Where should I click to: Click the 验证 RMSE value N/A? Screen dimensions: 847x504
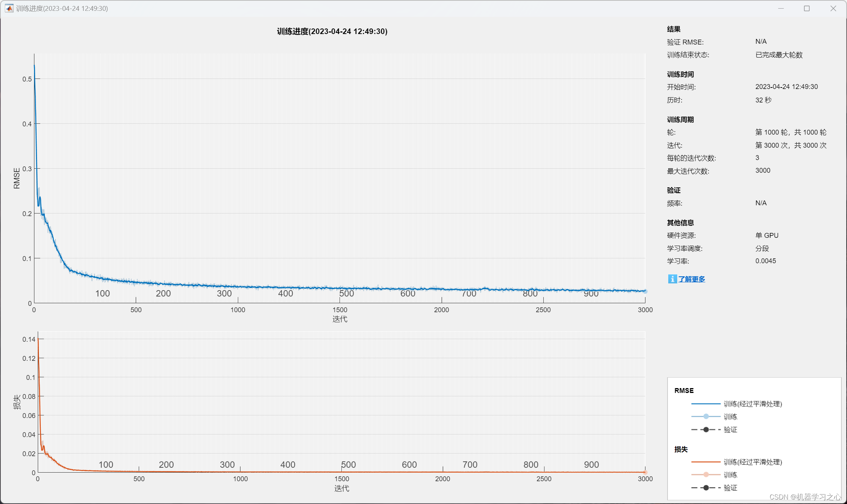coord(761,42)
